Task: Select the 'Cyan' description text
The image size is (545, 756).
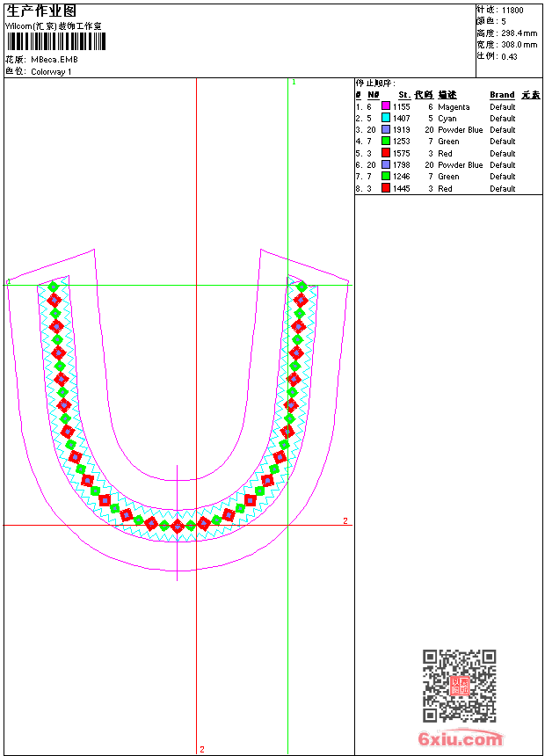Action: (x=447, y=119)
